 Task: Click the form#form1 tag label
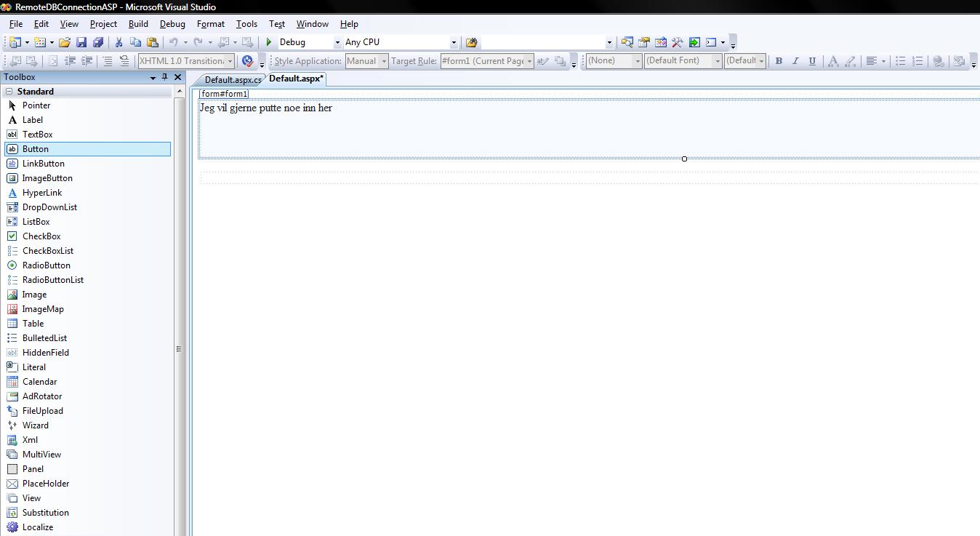(224, 94)
